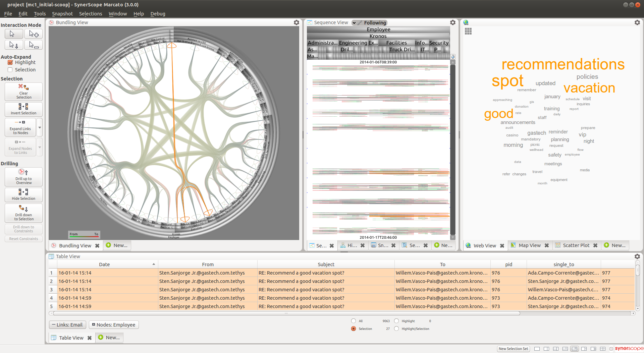Select the pointer with down-arrow interaction tool
This screenshot has width=644, height=353.
(14, 45)
